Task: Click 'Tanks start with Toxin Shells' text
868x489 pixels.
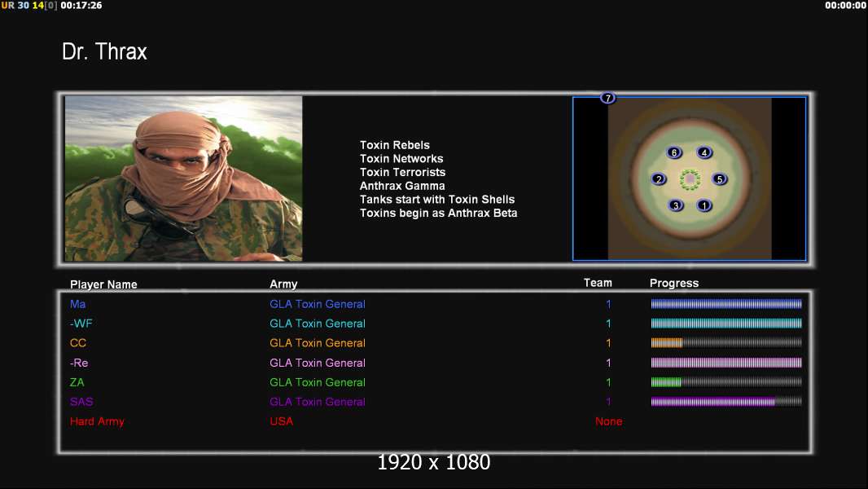Action: (x=437, y=200)
